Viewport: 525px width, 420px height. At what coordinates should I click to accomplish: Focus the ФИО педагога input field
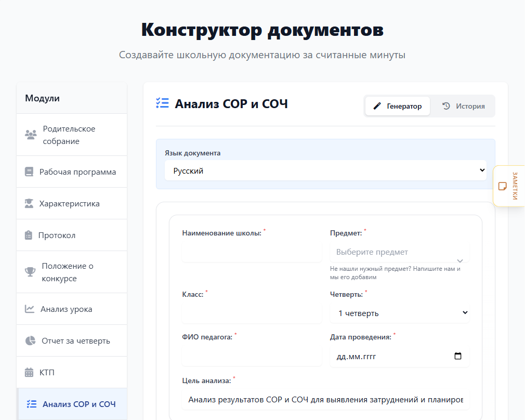[x=252, y=356]
